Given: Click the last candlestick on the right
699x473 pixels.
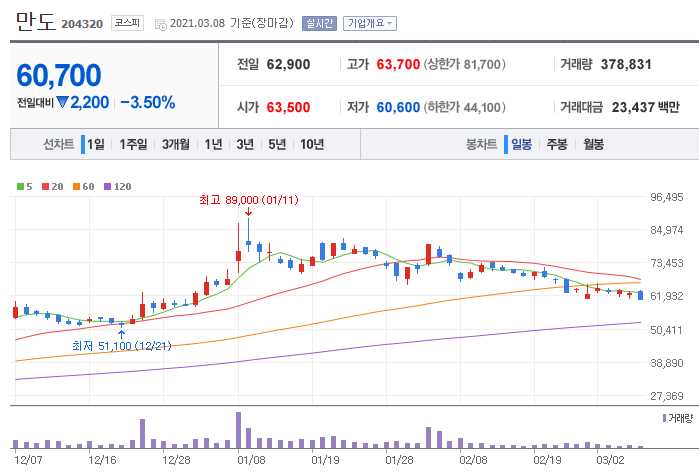Looking at the screenshot, I should pos(641,295).
